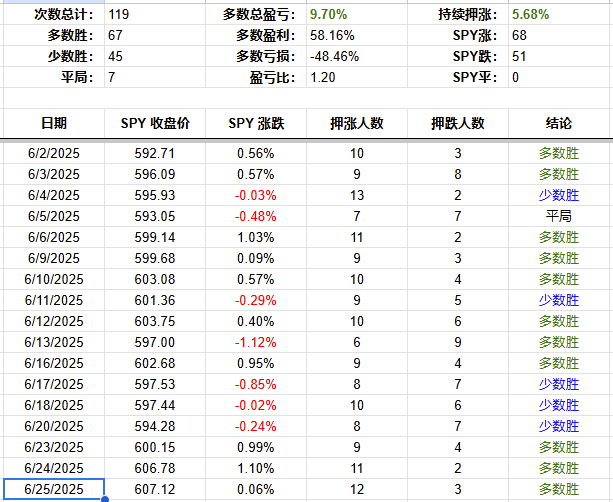Screen dimensions: 613x502
Task: Click the 押涨人数 header cell
Action: pyautogui.click(x=357, y=123)
